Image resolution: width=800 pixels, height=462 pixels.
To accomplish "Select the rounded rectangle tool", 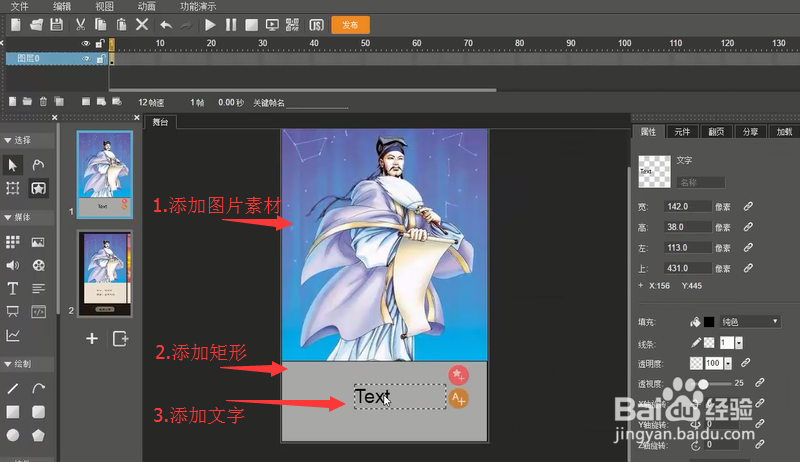I will (x=38, y=412).
